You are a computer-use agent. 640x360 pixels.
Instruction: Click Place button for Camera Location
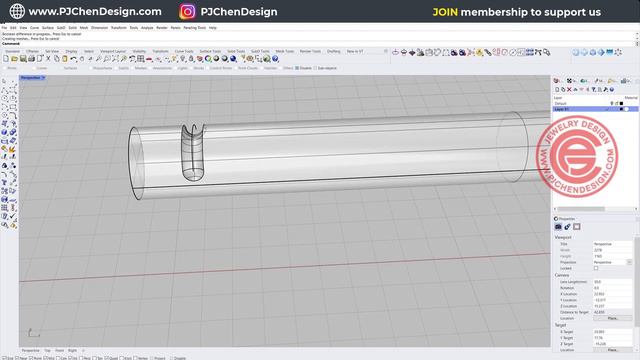pyautogui.click(x=613, y=318)
